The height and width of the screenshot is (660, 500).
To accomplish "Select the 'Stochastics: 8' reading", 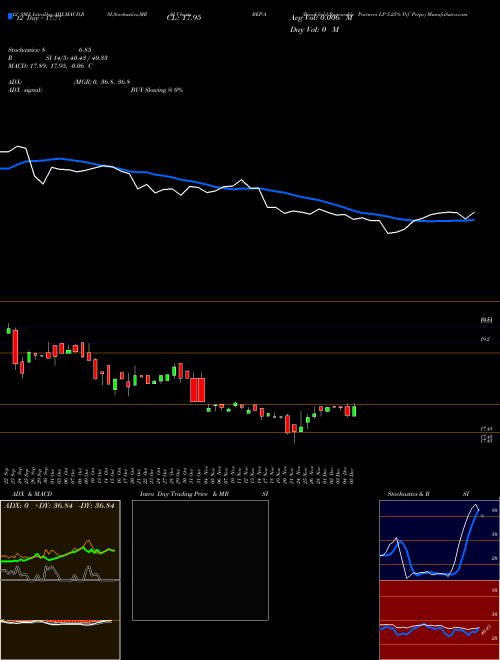I will click(x=27, y=50).
